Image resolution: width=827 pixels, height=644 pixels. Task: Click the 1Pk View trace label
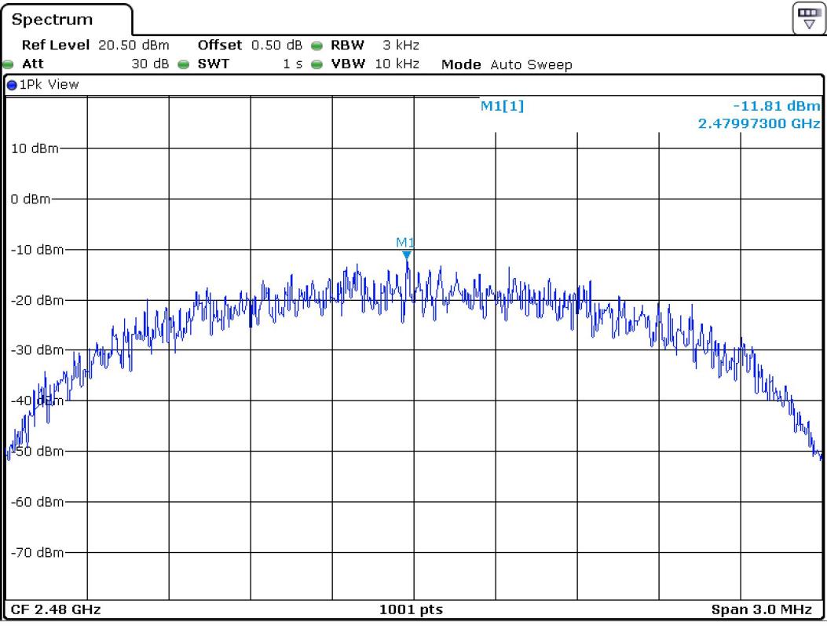(49, 84)
